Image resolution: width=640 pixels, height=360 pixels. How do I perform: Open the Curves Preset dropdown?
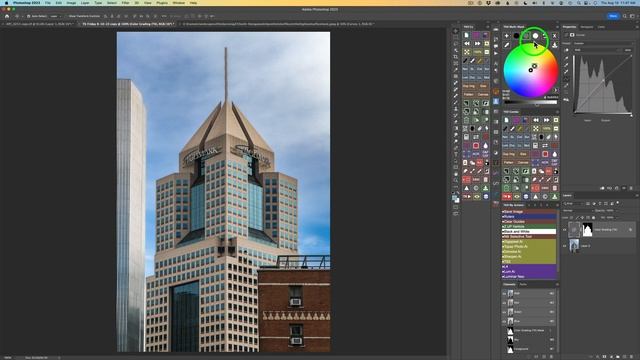click(603, 43)
